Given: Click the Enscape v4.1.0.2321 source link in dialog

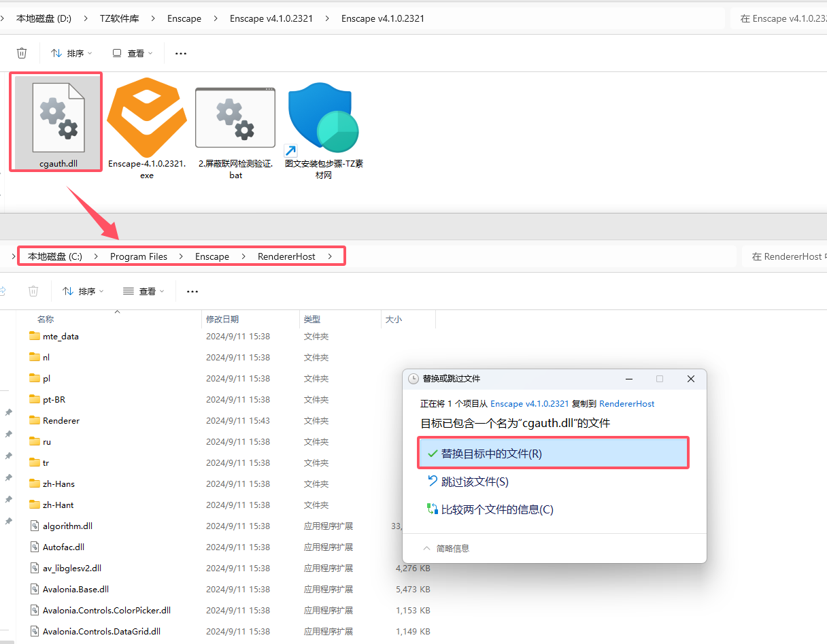Looking at the screenshot, I should (530, 403).
